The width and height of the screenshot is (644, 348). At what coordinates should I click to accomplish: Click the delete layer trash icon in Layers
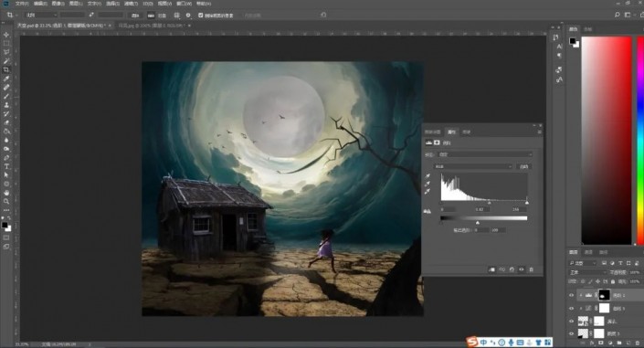click(x=637, y=343)
